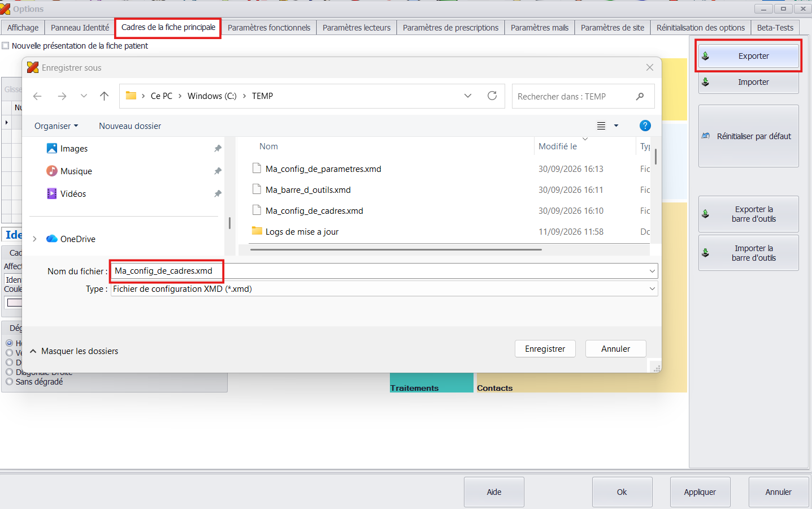Viewport: 812px width, 509px height.
Task: Click the Enregistrer button
Action: click(x=545, y=349)
